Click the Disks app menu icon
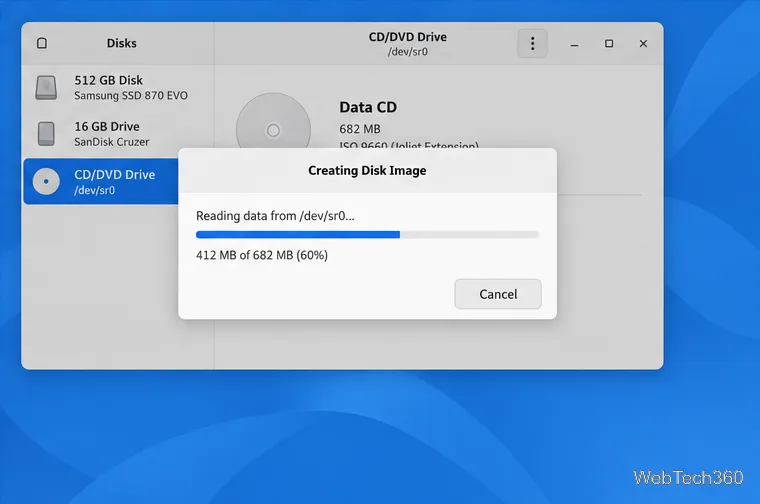Viewport: 760px width, 504px height. pos(42,43)
